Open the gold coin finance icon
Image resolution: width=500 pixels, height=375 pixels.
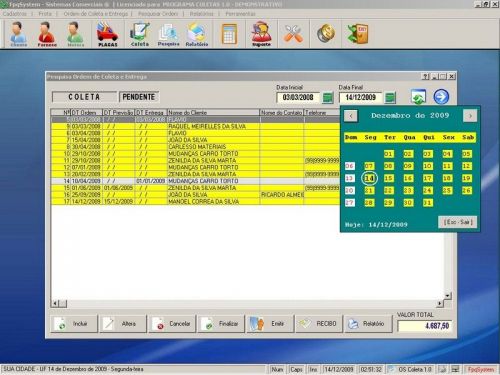pyautogui.click(x=326, y=33)
